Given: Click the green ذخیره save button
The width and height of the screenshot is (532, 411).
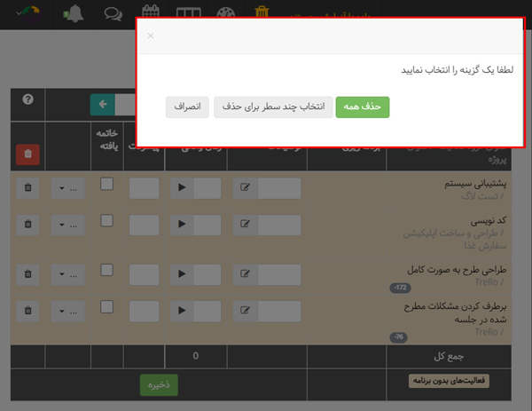Looking at the screenshot, I should coord(159,385).
